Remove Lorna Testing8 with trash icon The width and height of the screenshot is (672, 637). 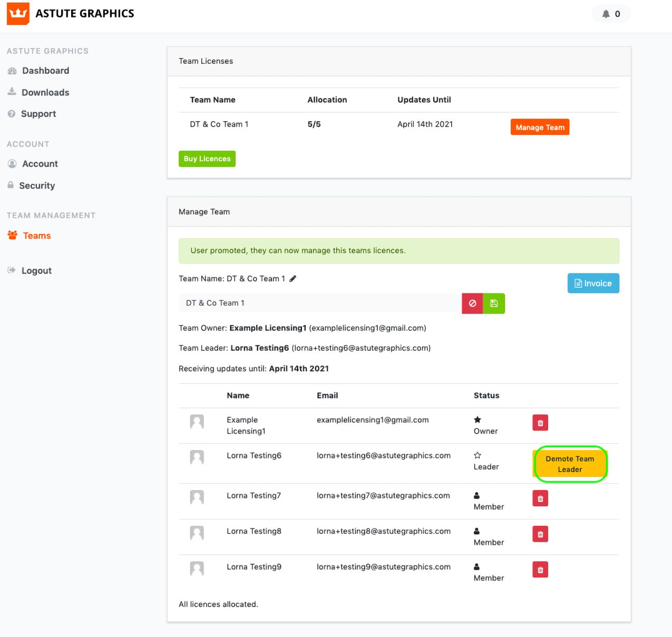[540, 534]
